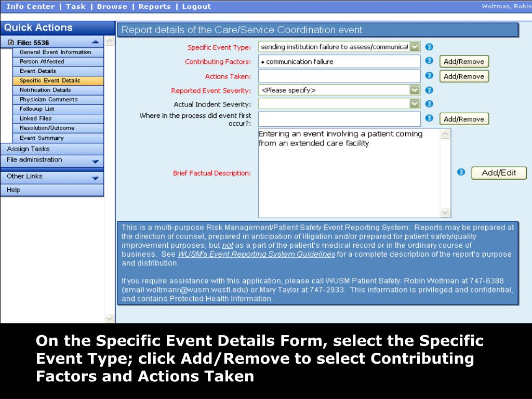
Task: Open Linked Files section
Action: pos(58,118)
